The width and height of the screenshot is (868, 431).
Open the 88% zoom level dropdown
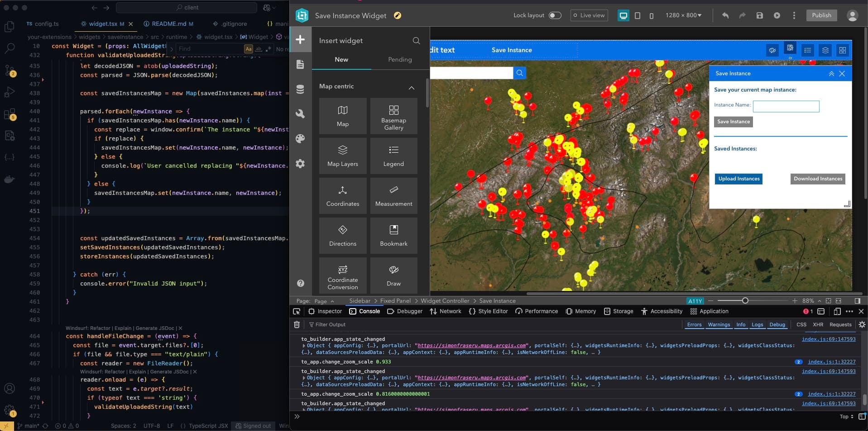811,301
